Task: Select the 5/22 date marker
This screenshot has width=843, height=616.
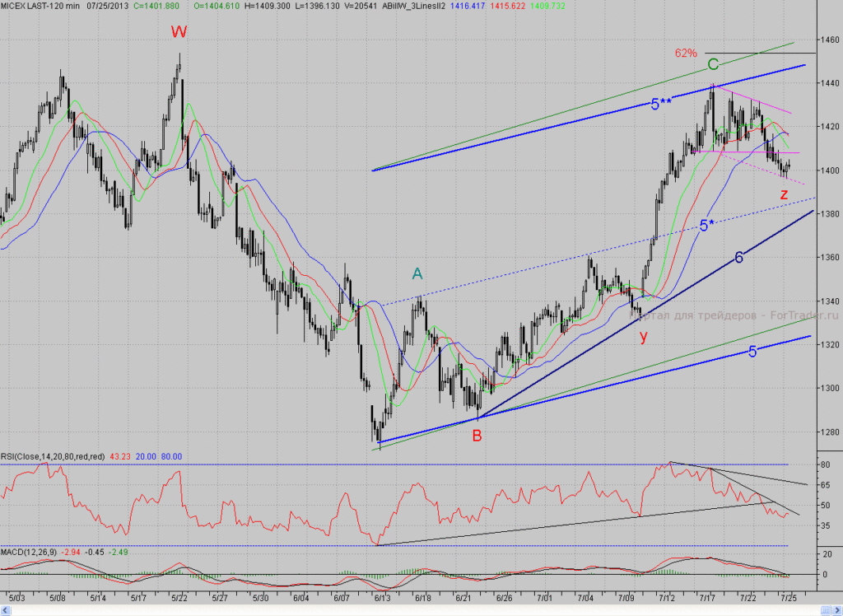Action: pos(179,598)
